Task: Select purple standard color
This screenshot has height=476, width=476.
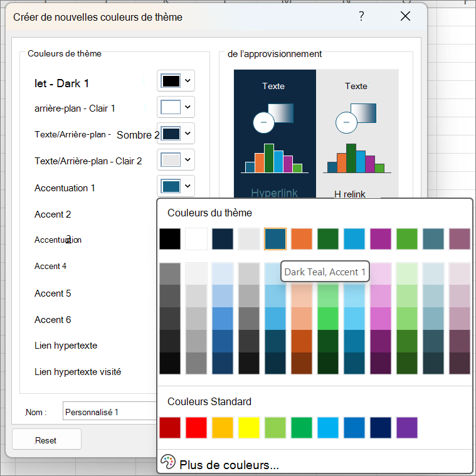Action: (x=407, y=428)
